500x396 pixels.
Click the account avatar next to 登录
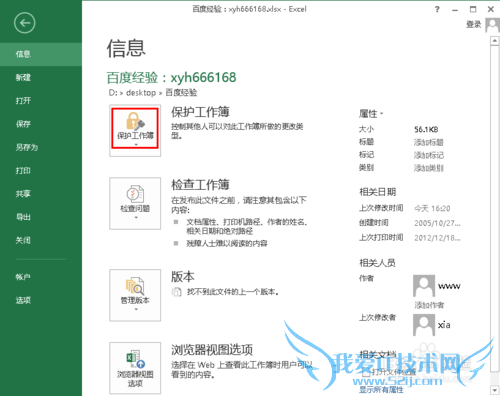492,25
